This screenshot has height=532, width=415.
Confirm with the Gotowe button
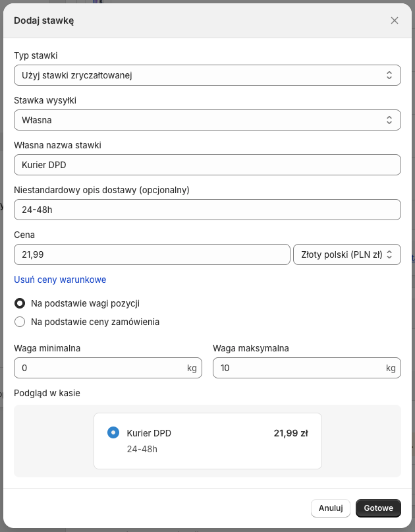click(x=378, y=508)
